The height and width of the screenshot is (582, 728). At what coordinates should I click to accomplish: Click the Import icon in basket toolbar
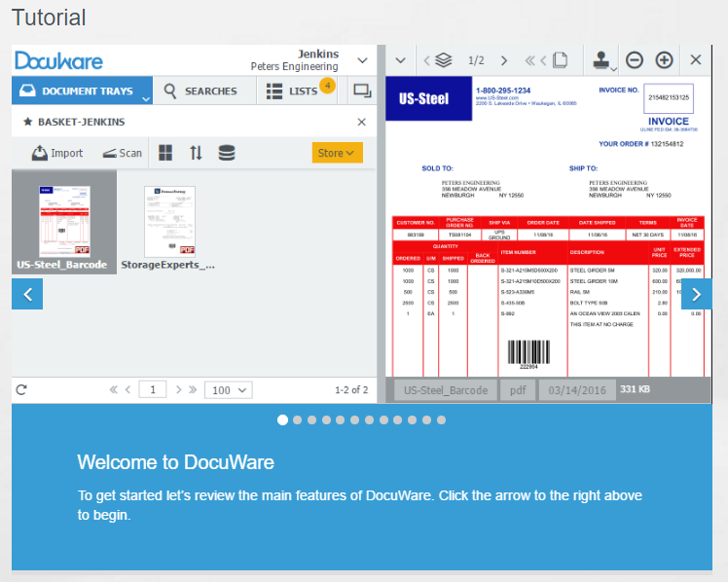pyautogui.click(x=41, y=153)
